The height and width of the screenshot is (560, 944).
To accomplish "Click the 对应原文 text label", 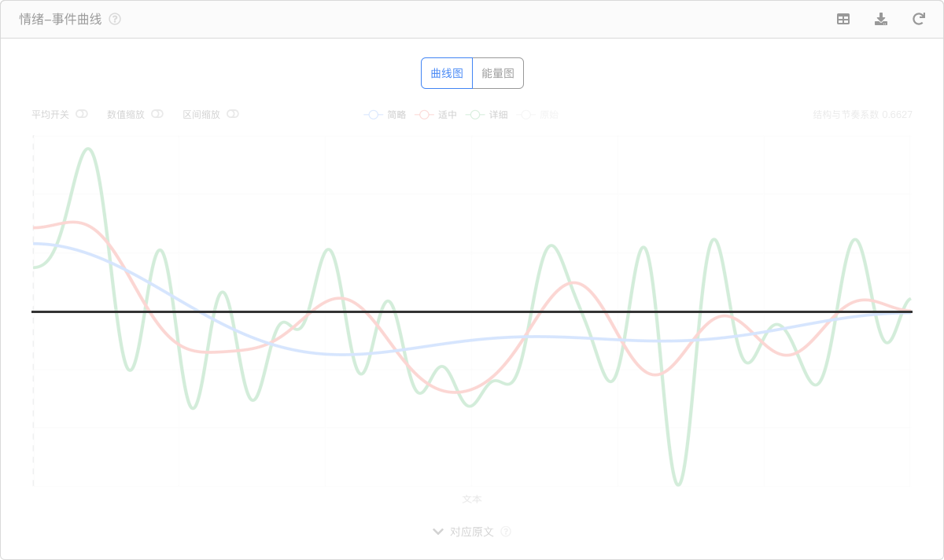I will coord(472,532).
